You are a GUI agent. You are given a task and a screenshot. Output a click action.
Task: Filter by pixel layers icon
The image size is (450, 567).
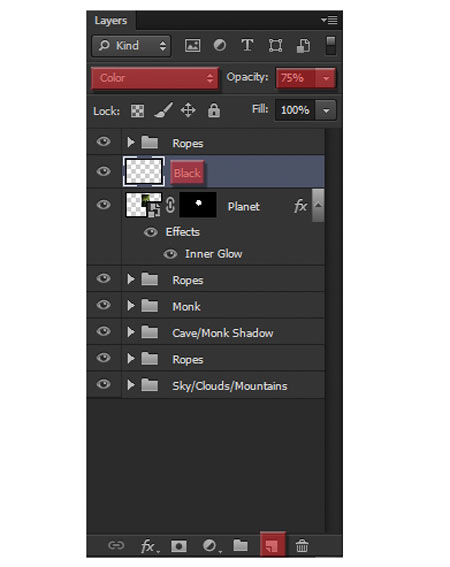(x=192, y=46)
